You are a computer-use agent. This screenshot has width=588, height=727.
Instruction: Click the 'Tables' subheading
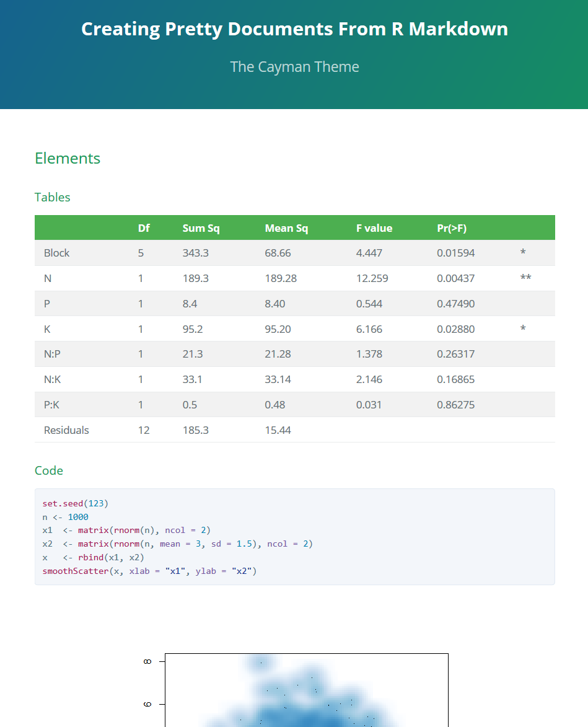point(53,197)
